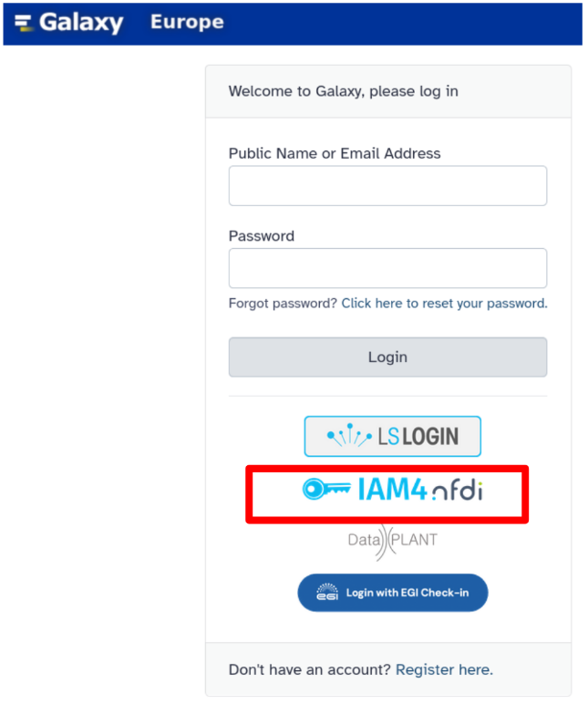Sign in with IAM4nfdi logo
Image resolution: width=588 pixels, height=704 pixels.
coord(392,490)
